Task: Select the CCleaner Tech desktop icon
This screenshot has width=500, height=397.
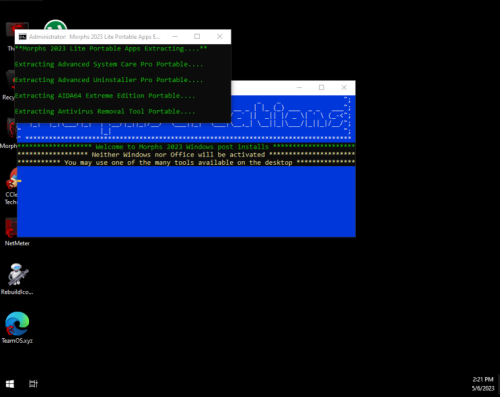Action: coord(11,187)
